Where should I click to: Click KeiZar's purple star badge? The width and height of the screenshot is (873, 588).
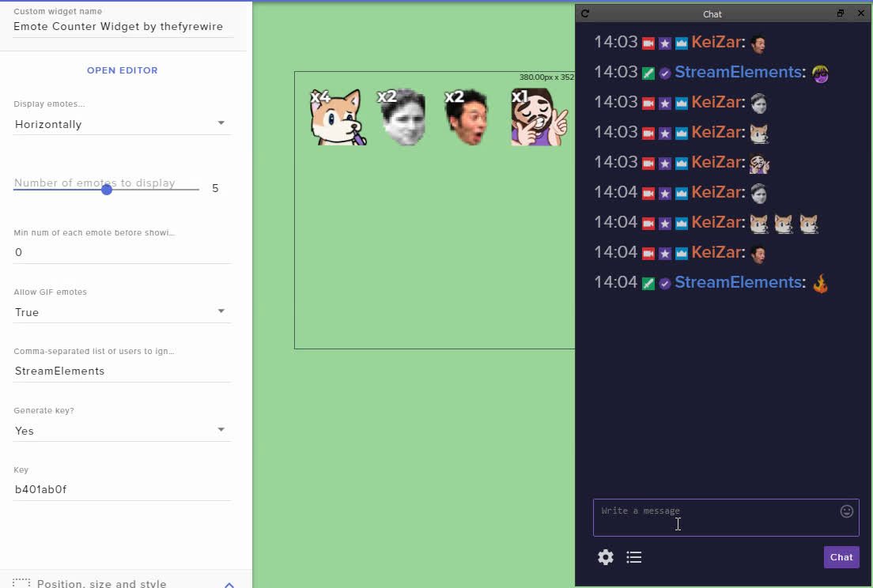(664, 43)
